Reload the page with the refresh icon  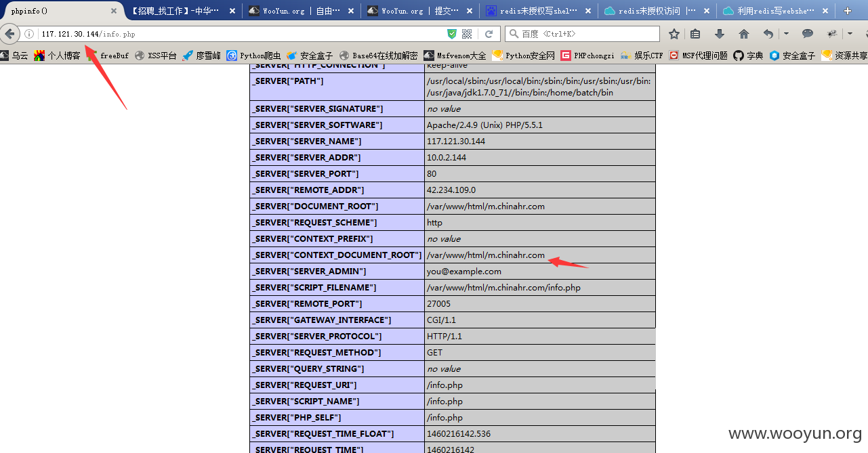click(489, 34)
